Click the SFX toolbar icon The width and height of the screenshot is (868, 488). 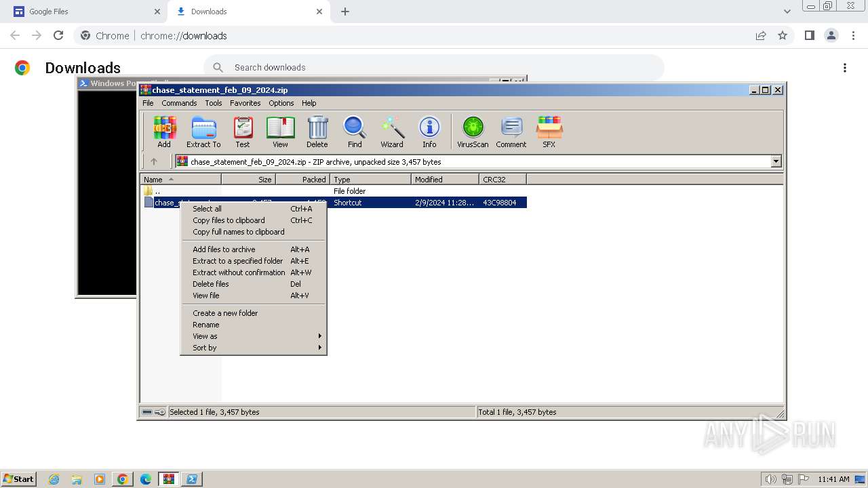(549, 131)
